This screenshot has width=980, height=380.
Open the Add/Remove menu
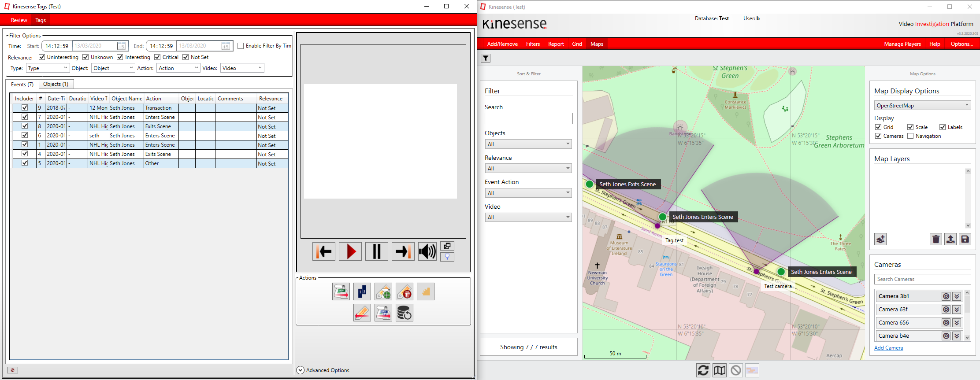click(x=502, y=44)
